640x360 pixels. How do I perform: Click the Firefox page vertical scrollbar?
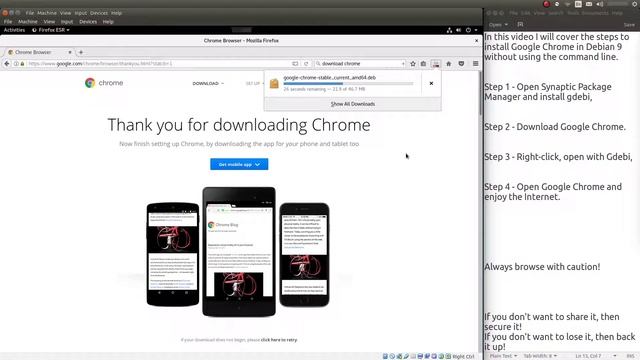[480, 94]
